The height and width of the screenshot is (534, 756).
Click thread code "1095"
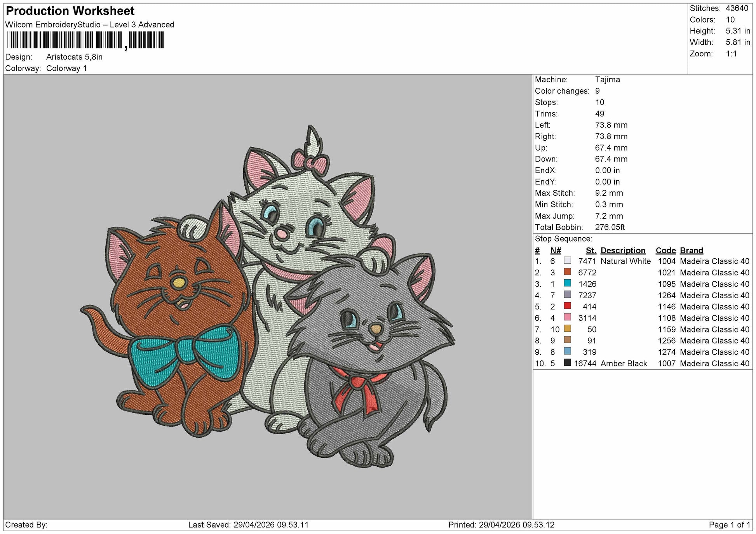[667, 284]
